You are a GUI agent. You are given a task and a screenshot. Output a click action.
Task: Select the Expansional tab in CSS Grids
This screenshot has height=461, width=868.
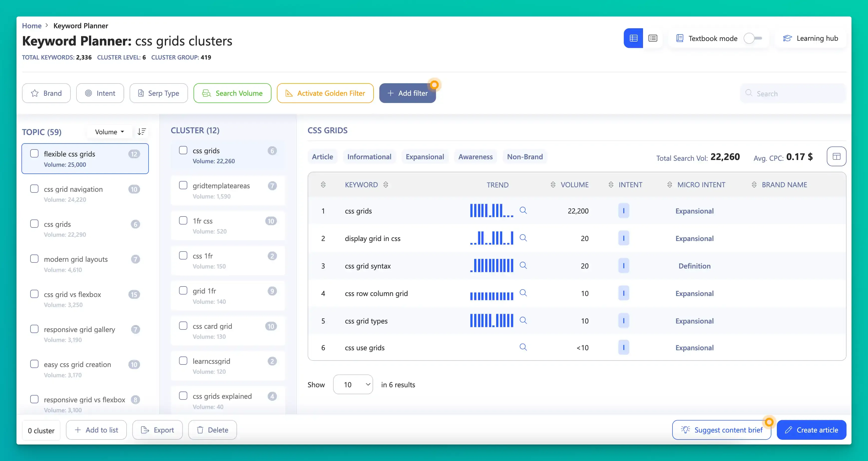[425, 156]
